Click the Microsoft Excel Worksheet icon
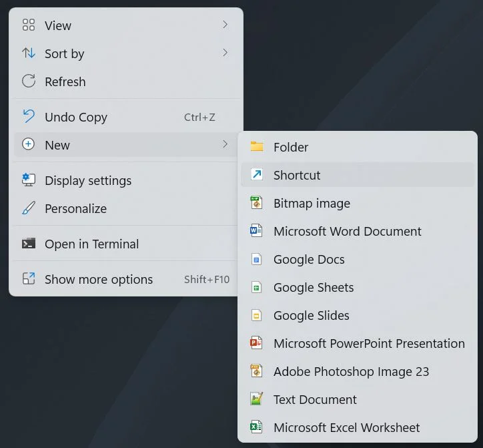 [x=256, y=427]
